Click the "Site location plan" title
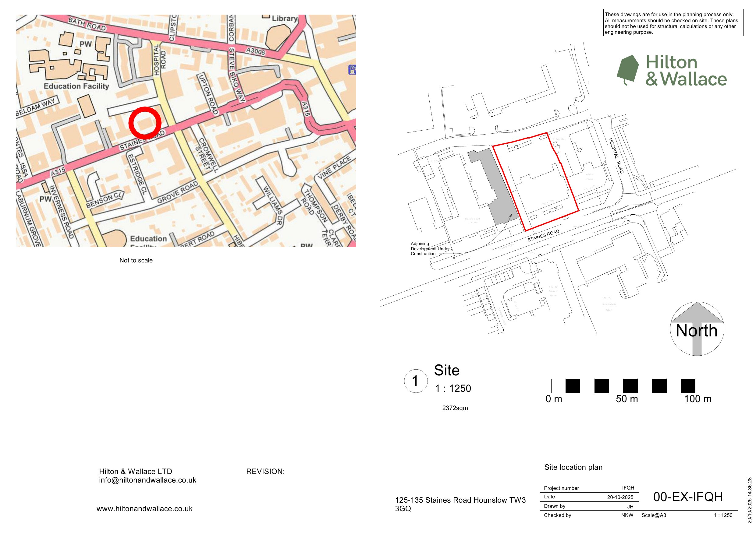 [573, 467]
